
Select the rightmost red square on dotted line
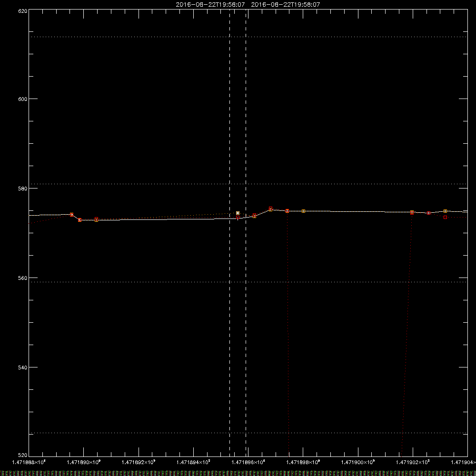445,218
